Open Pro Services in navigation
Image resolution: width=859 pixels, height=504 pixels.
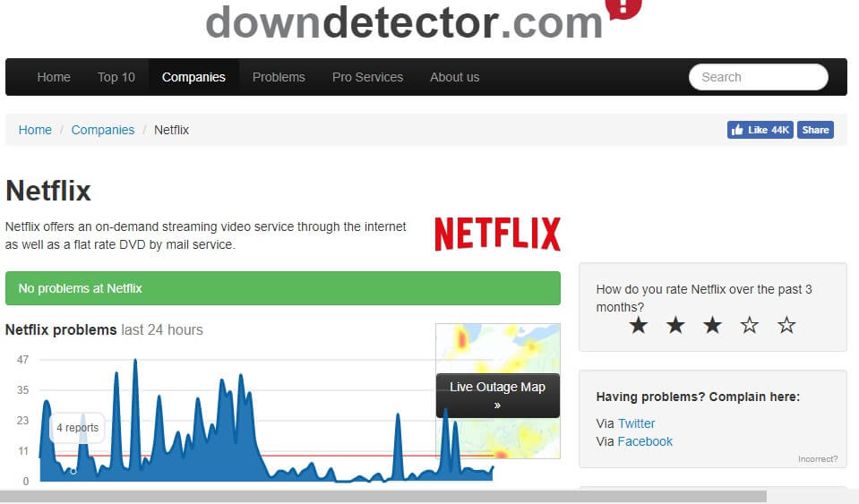tap(367, 77)
